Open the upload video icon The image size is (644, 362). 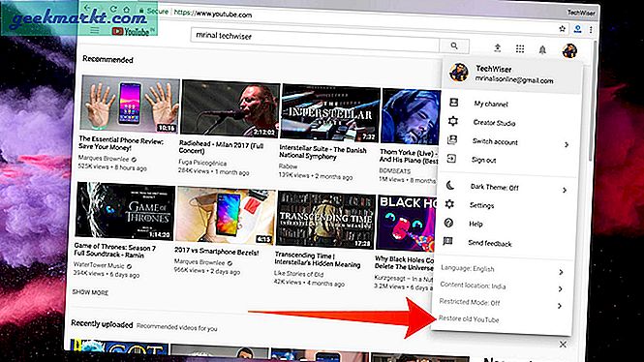498,48
